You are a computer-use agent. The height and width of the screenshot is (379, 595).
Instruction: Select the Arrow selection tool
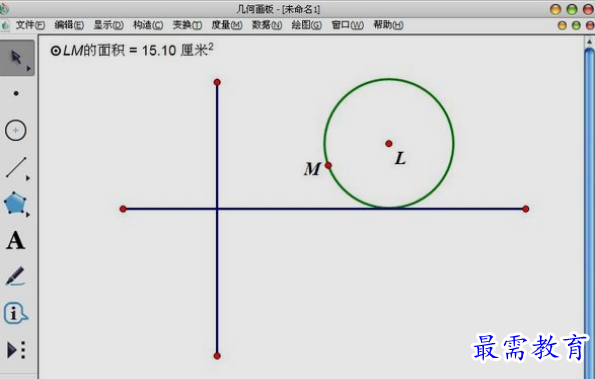(16, 58)
